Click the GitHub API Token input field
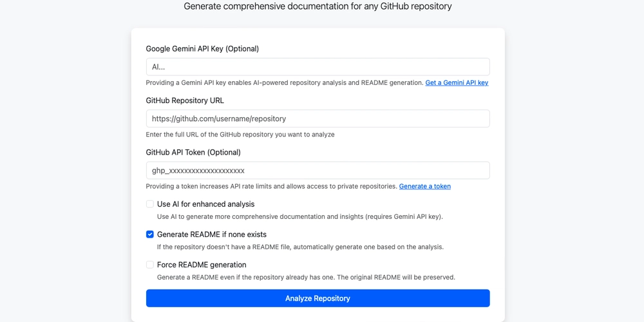 tap(317, 171)
